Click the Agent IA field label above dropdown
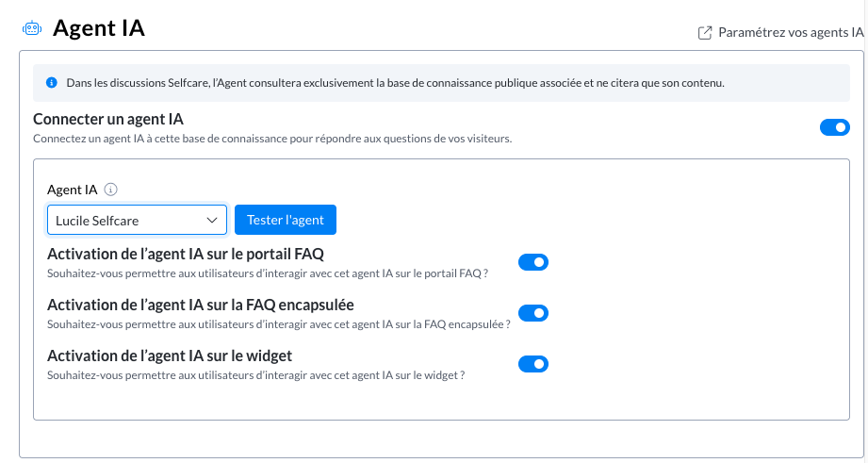This screenshot has height=463, width=868. click(x=72, y=190)
